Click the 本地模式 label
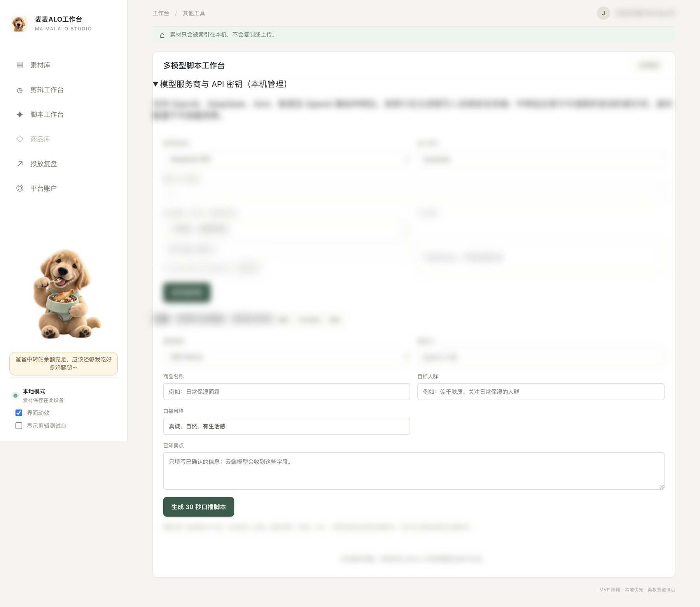 34,391
